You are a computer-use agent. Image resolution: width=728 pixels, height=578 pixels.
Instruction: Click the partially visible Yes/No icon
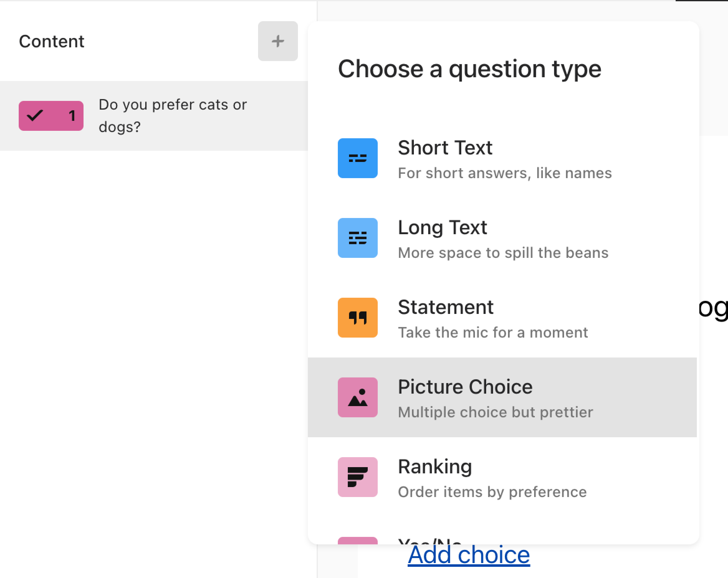357,541
